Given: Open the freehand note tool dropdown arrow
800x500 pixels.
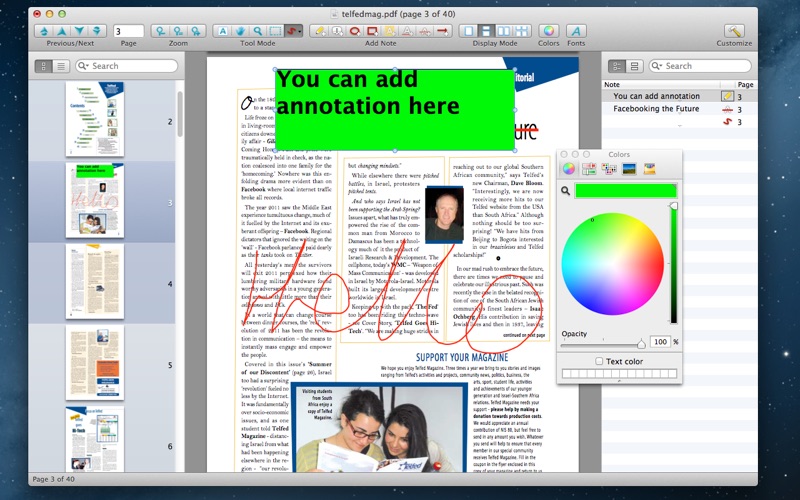Looking at the screenshot, I should (300, 33).
